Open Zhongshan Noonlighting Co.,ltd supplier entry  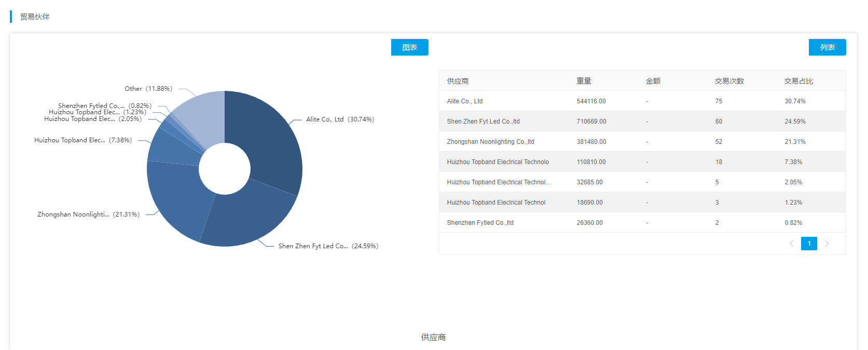pos(490,142)
